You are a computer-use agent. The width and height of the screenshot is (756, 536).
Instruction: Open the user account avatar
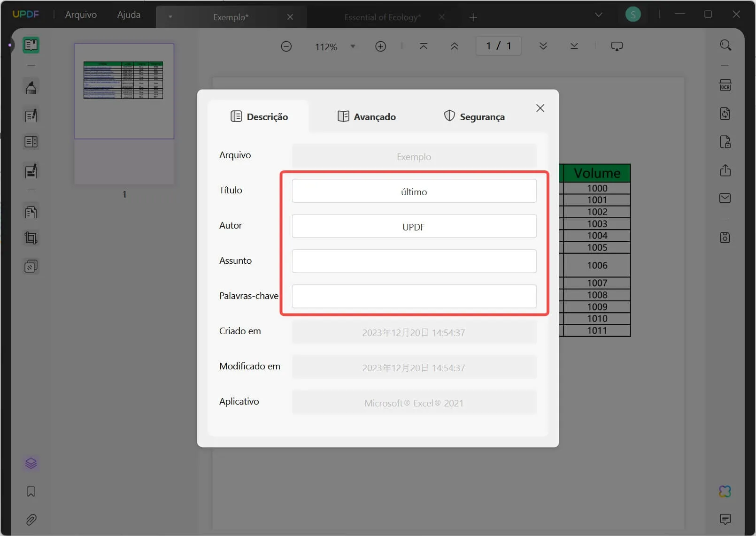coord(633,15)
